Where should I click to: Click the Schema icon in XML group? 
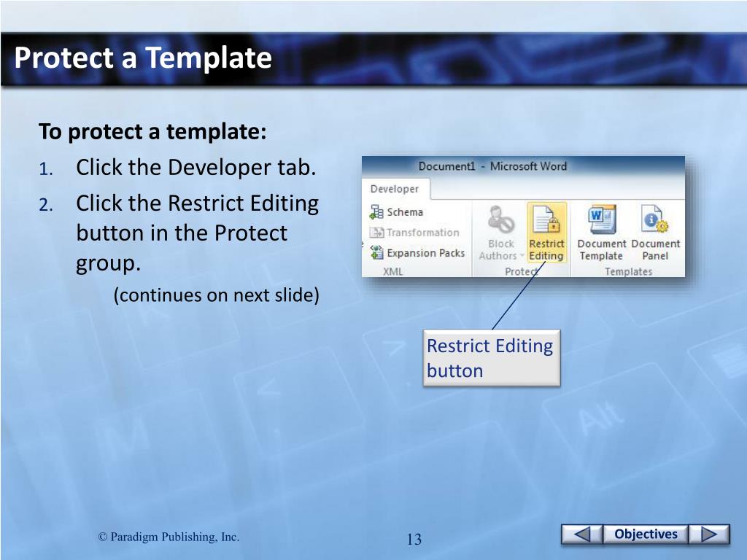(x=376, y=212)
